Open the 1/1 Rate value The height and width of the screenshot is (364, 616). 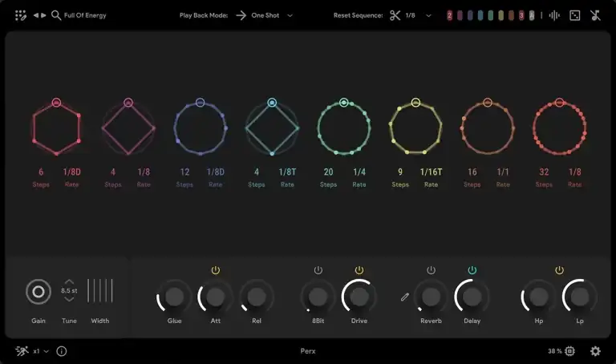pyautogui.click(x=503, y=172)
